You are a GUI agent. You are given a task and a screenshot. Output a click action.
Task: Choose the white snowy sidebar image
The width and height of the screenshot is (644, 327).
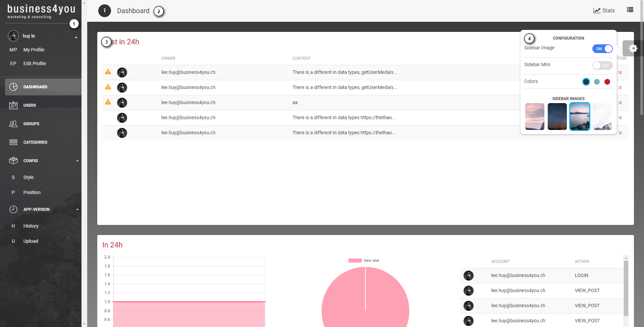coord(602,116)
